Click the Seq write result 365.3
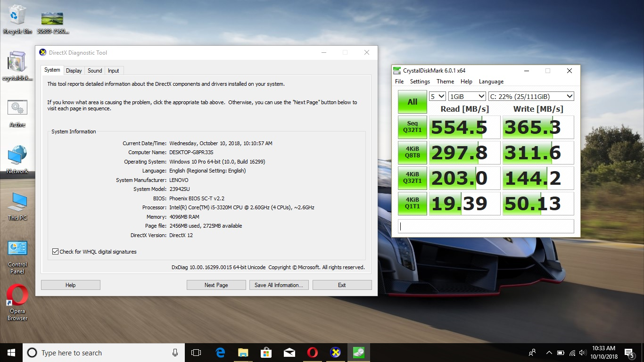This screenshot has height=362, width=644. click(x=538, y=127)
